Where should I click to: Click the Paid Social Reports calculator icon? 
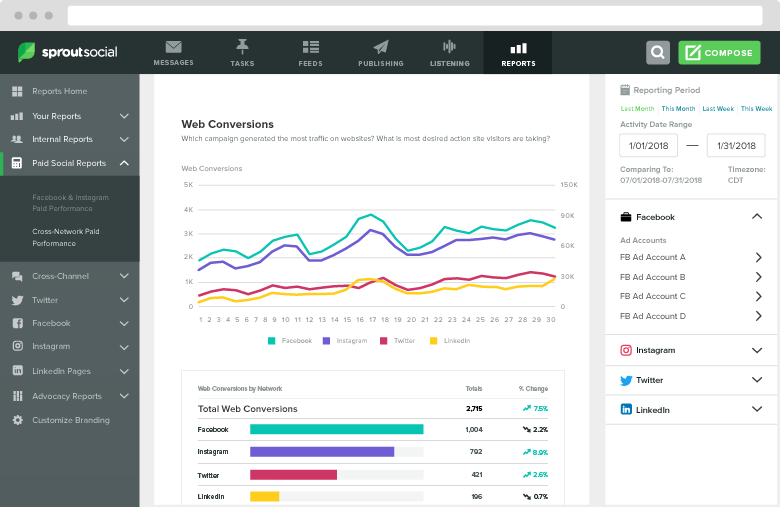click(x=17, y=163)
